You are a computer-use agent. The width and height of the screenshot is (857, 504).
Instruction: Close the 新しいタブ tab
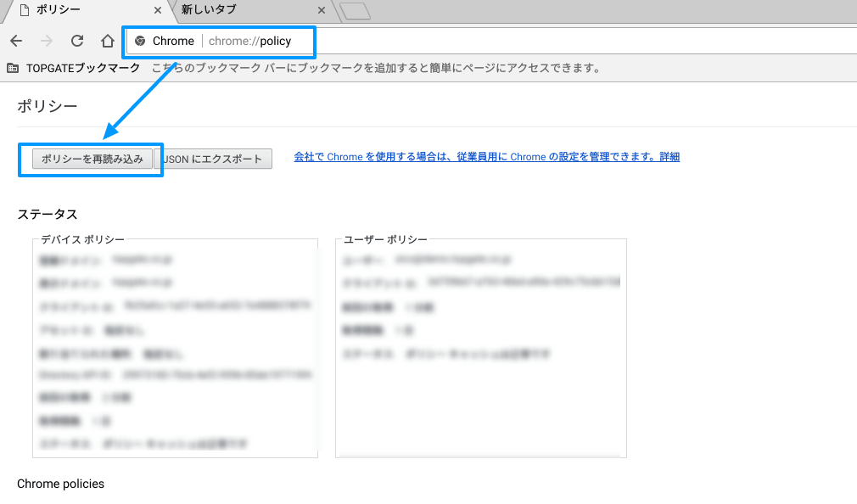point(322,10)
